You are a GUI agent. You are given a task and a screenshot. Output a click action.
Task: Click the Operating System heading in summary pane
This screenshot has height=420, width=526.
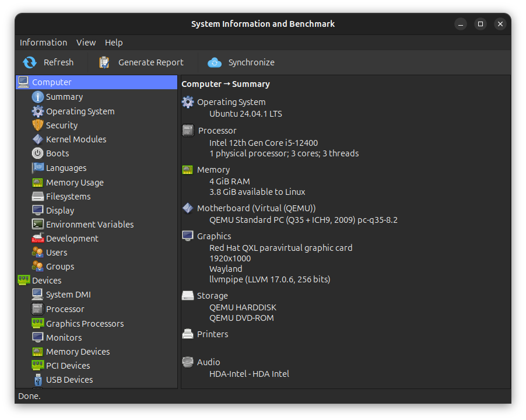pos(231,102)
